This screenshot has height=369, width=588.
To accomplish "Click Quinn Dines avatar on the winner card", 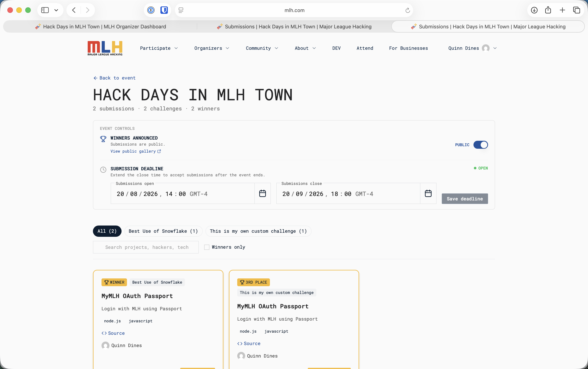I will [105, 345].
